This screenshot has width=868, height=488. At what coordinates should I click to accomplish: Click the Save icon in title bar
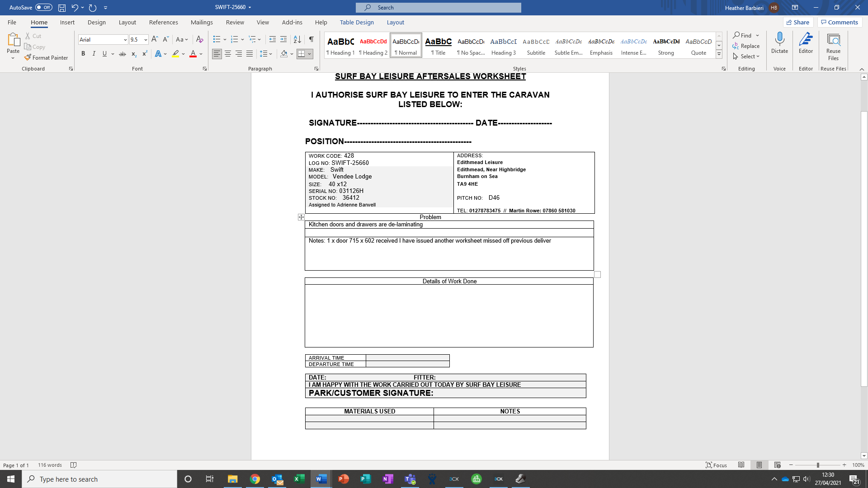coord(62,8)
